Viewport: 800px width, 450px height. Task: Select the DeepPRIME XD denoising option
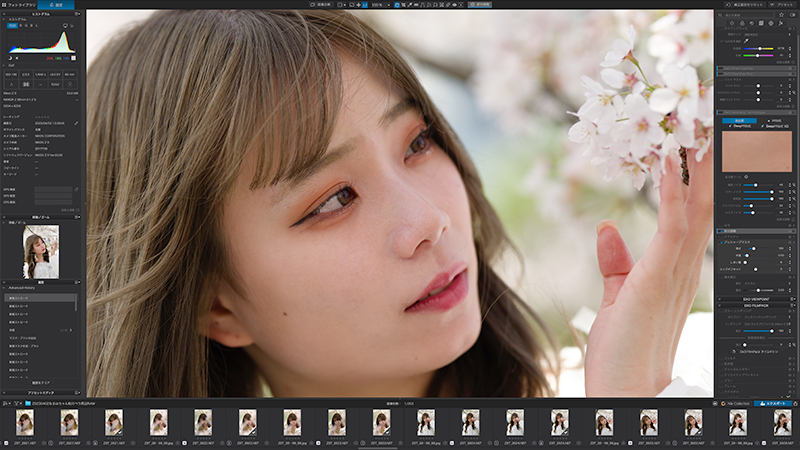click(x=774, y=126)
